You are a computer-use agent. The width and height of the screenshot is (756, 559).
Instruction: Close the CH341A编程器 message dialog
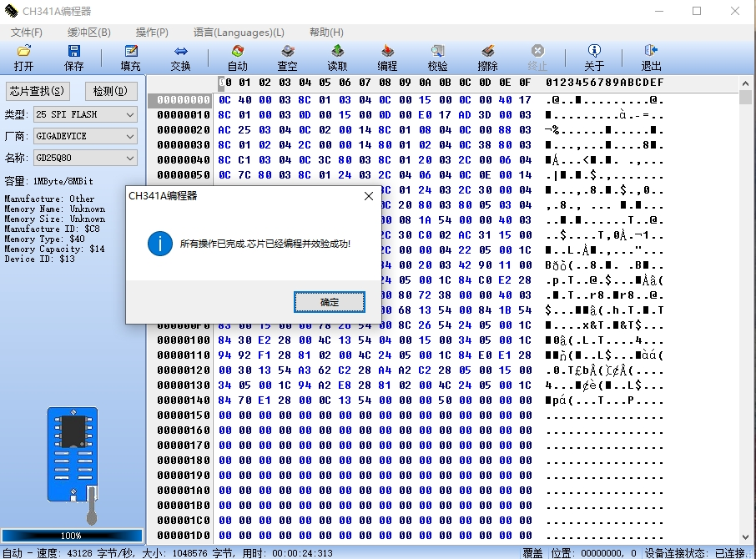[x=369, y=196]
